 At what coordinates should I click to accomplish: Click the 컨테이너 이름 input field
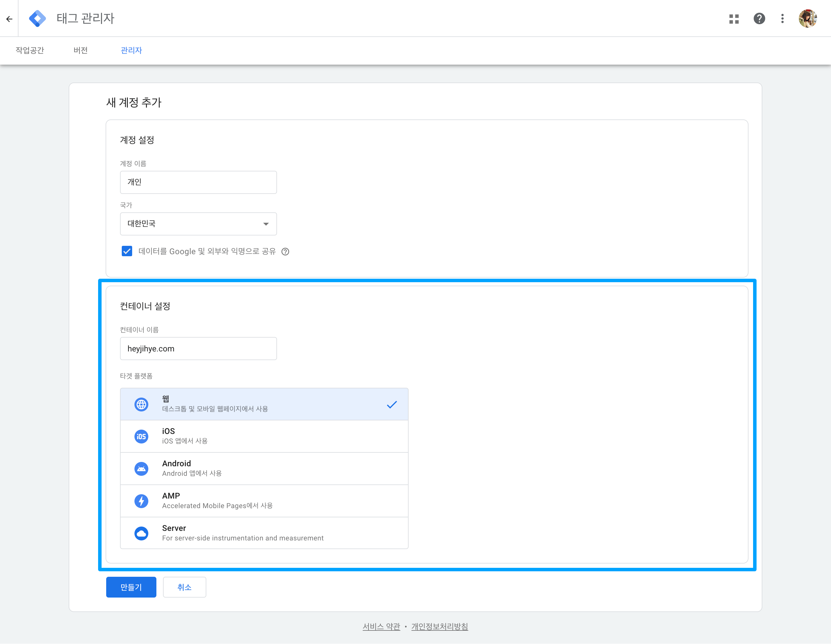tap(198, 349)
